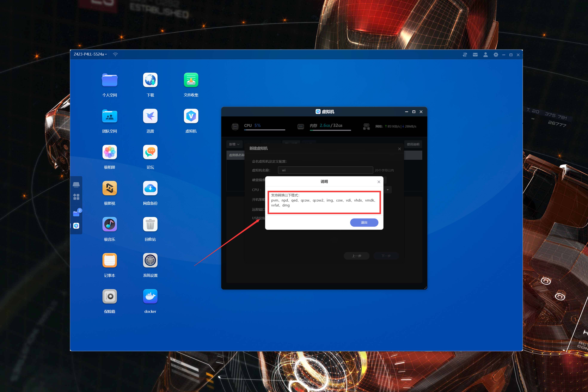The width and height of the screenshot is (588, 392).
Task: Launch the 极音乐 music app icon
Action: (110, 224)
